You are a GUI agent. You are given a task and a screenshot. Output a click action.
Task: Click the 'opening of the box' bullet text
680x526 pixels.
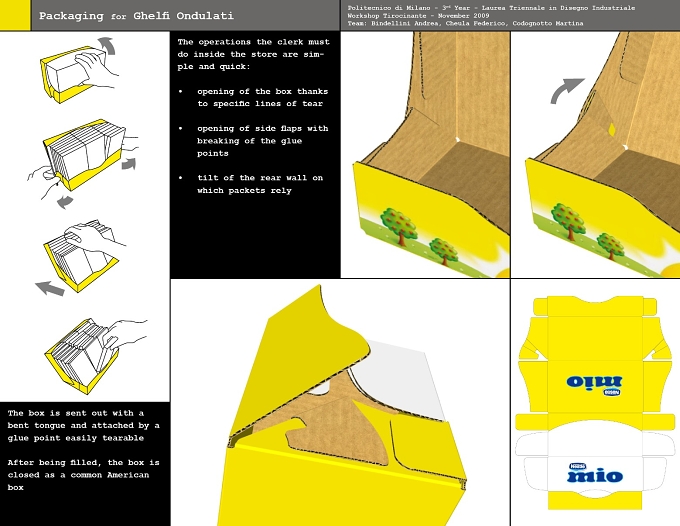(262, 98)
